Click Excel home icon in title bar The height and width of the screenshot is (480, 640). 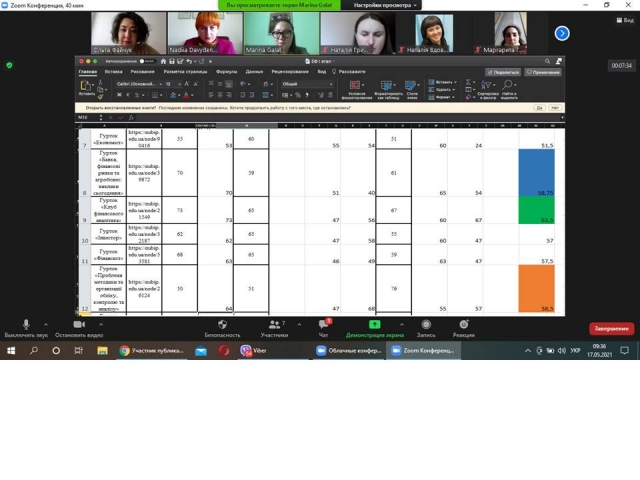point(163,61)
